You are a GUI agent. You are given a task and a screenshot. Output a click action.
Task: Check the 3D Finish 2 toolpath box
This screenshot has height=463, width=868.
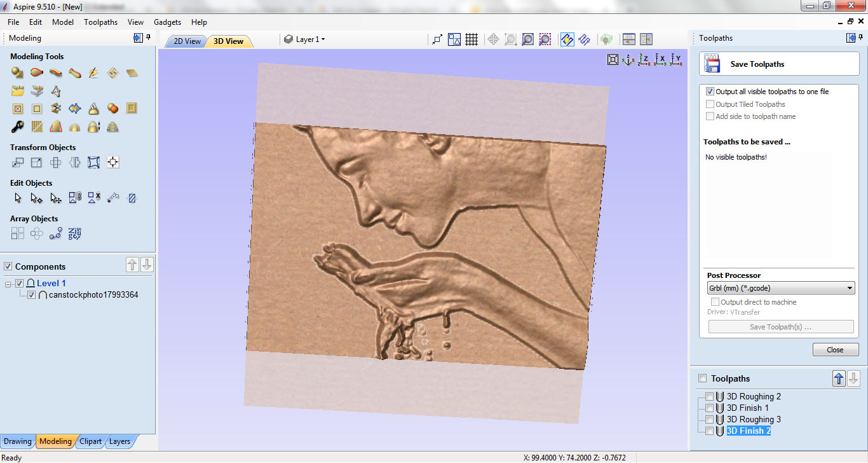(x=710, y=431)
